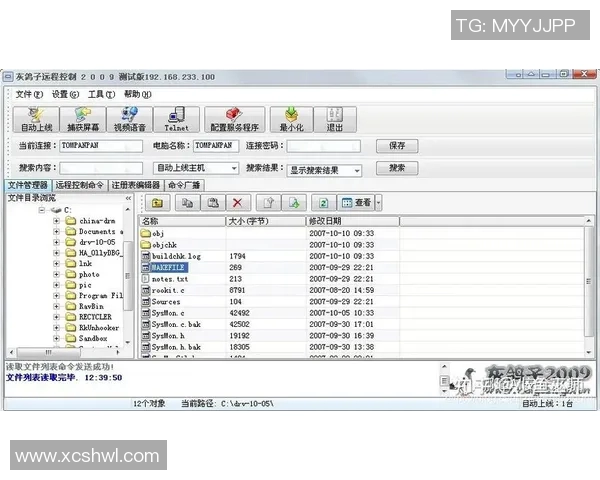This screenshot has width=600, height=480.
Task: Launch the 视频语音 video voice tool
Action: (x=129, y=119)
